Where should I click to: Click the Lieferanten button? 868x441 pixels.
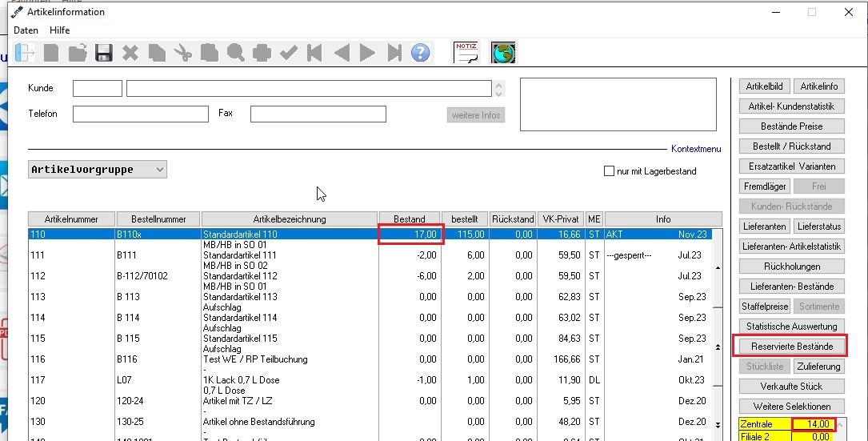(765, 226)
